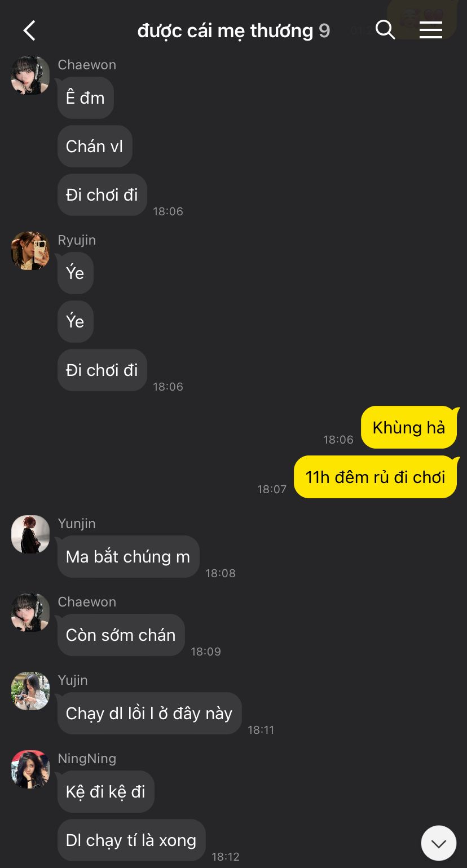Tap NingNing's avatar
Image resolution: width=467 pixels, height=868 pixels.
point(30,769)
